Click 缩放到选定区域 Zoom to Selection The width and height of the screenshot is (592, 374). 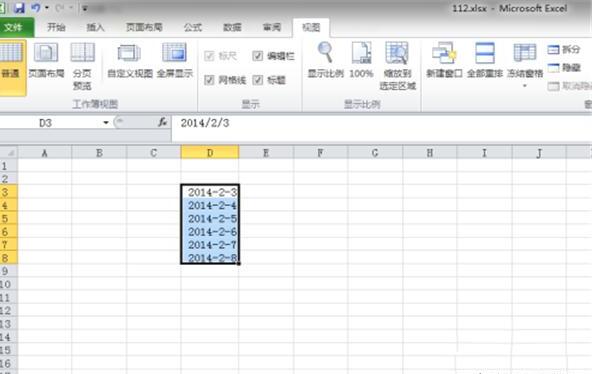398,66
